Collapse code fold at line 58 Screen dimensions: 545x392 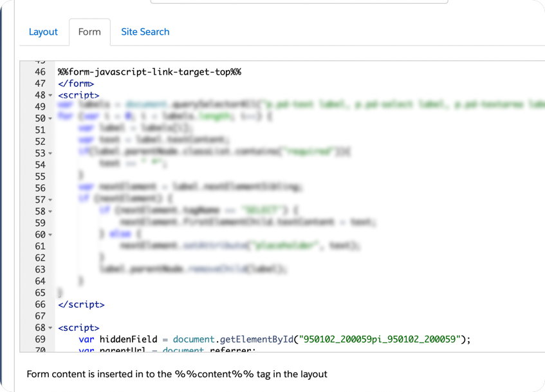(50, 212)
